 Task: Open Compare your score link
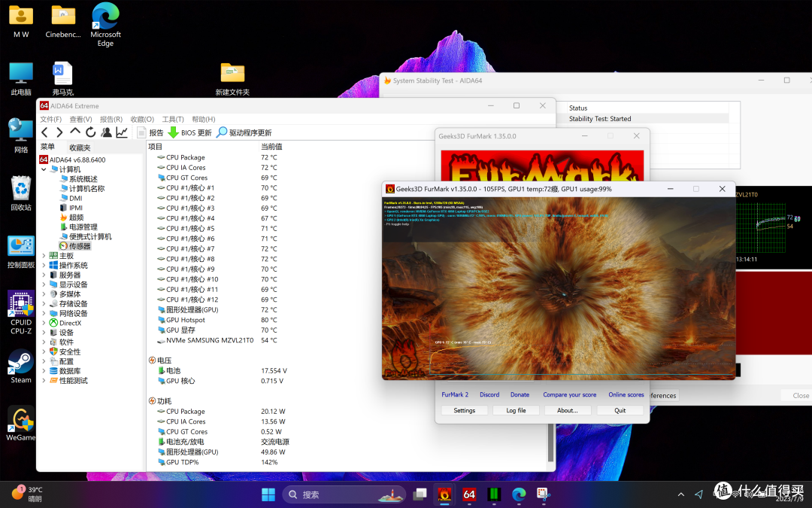570,394
